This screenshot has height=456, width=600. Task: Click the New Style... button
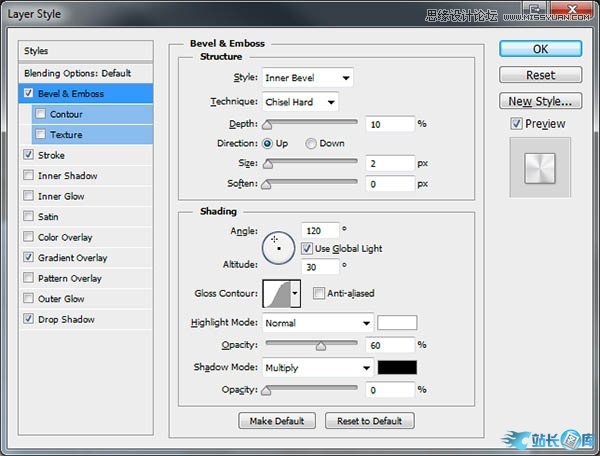(540, 101)
